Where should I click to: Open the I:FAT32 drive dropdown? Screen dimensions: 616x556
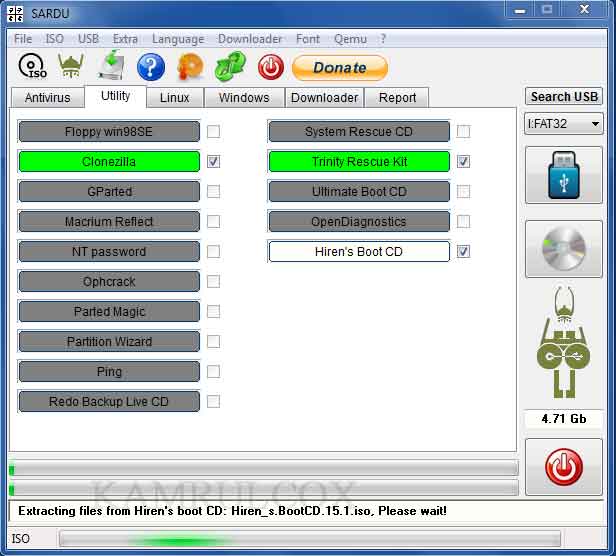click(564, 124)
